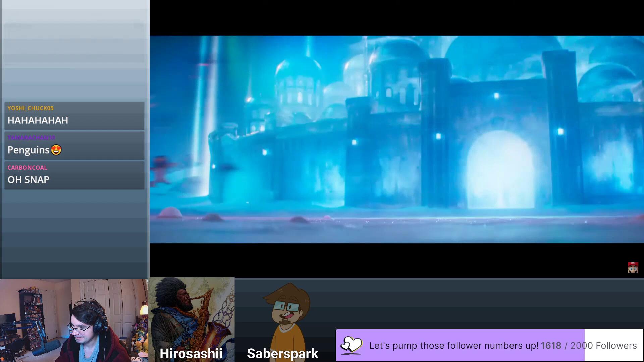The width and height of the screenshot is (644, 362).
Task: Click the Mario face icon
Action: (633, 267)
